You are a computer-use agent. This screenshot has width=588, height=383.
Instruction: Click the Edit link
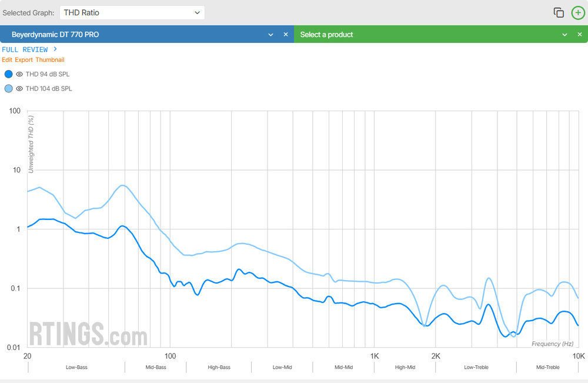pos(7,60)
